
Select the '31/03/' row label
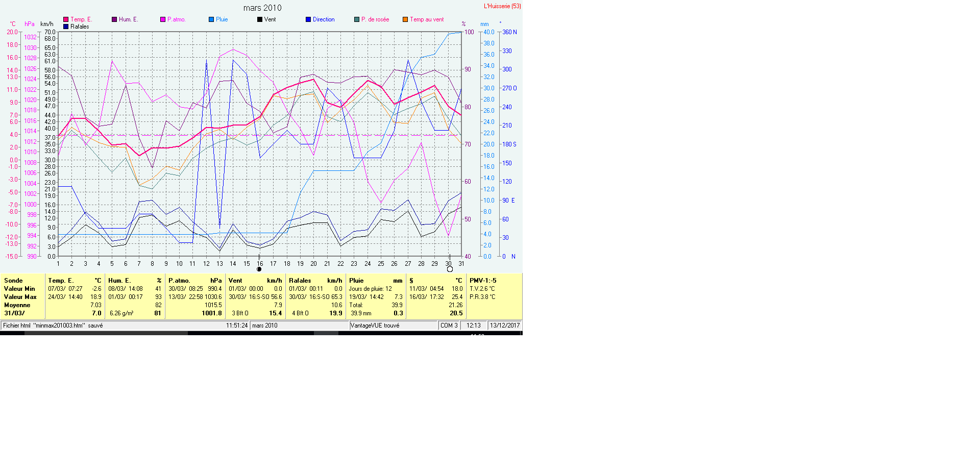[14, 313]
